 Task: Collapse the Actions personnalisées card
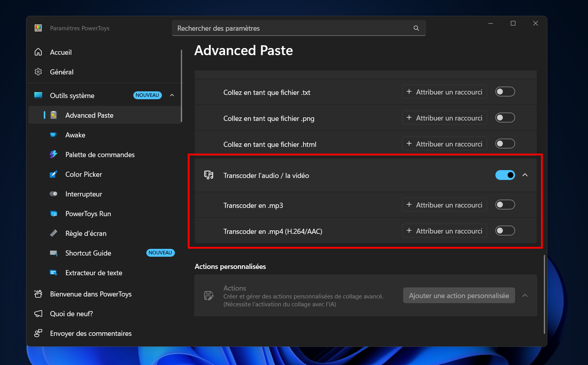coord(525,295)
